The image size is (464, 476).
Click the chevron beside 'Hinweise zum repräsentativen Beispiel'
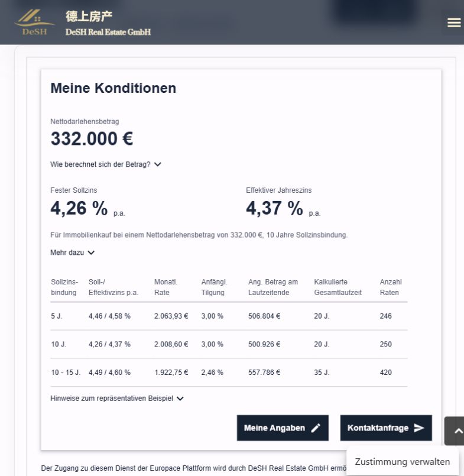[180, 399]
